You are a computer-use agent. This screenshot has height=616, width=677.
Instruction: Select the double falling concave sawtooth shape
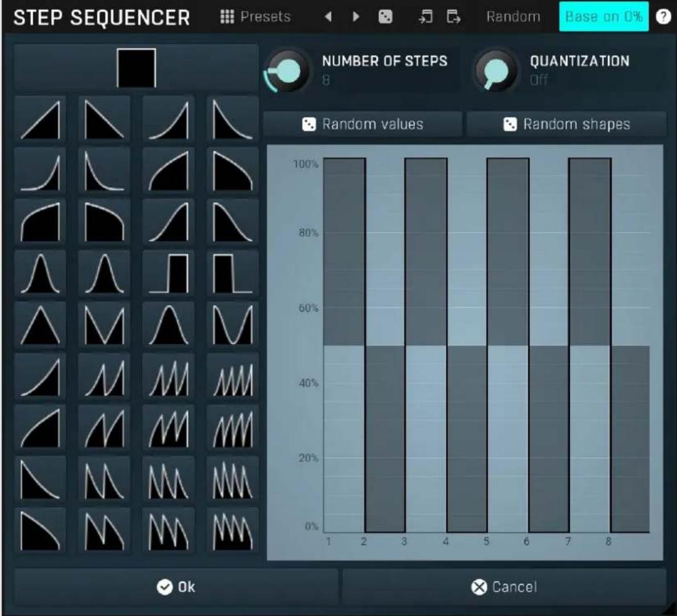(104, 479)
